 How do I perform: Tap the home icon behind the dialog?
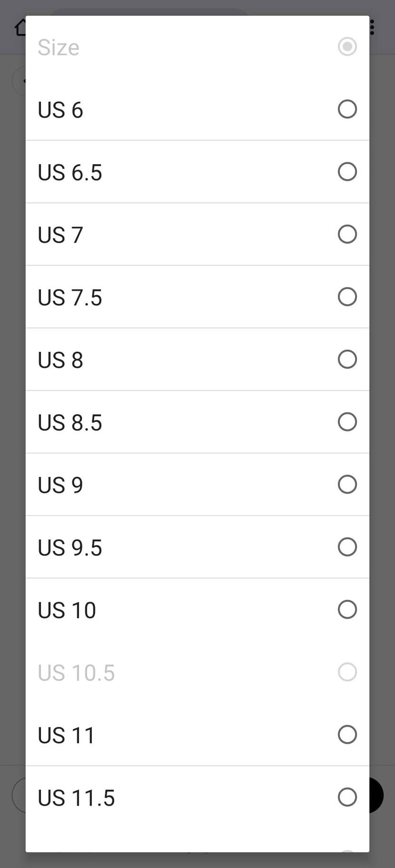[20, 28]
